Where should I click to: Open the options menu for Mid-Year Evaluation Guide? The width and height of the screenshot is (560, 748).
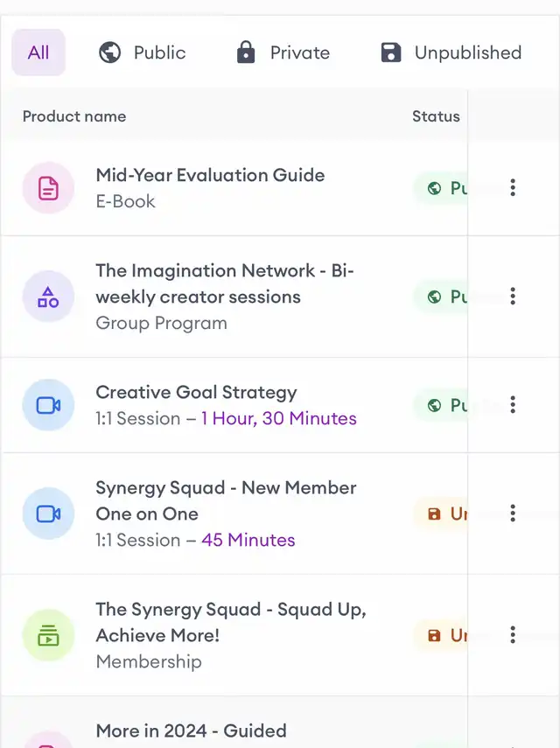(513, 188)
